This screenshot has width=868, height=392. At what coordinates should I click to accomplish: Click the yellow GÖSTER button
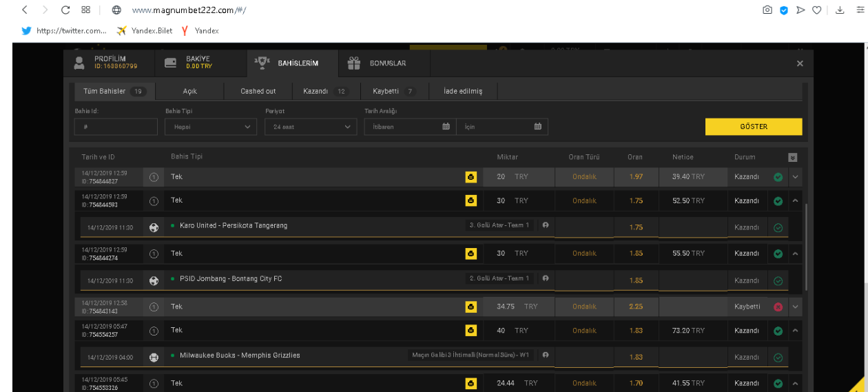754,127
